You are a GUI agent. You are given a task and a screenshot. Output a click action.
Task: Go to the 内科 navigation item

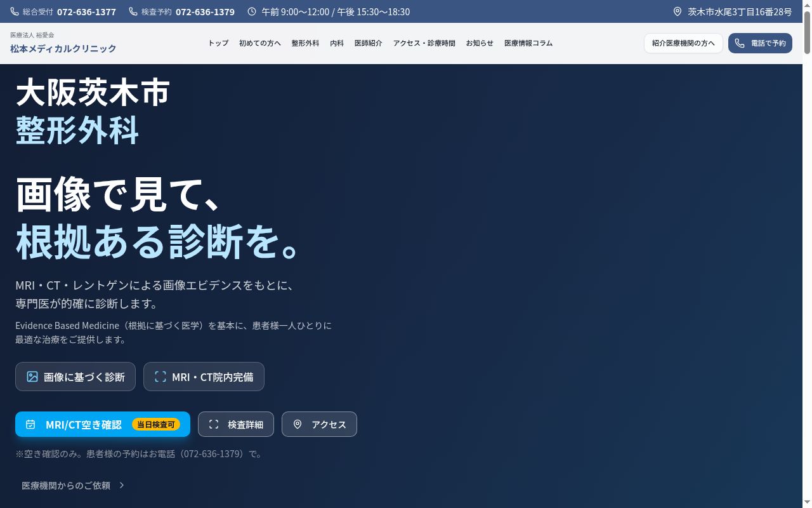(x=337, y=43)
